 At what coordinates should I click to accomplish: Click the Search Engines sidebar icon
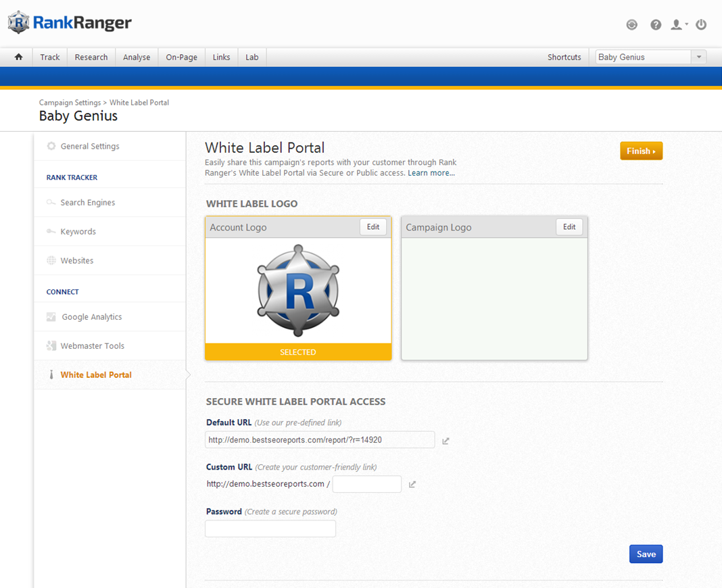(51, 202)
